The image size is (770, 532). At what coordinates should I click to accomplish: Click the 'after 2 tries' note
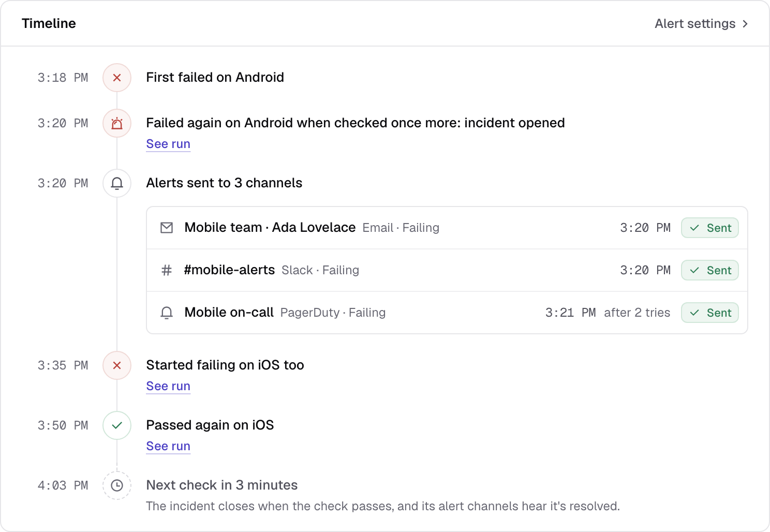[637, 313]
